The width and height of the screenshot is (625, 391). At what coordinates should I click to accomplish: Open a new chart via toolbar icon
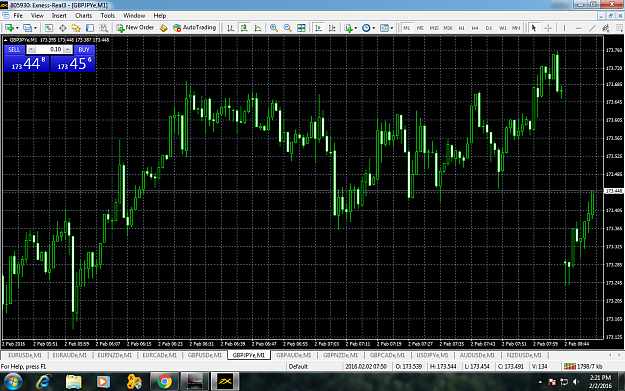tap(9, 28)
